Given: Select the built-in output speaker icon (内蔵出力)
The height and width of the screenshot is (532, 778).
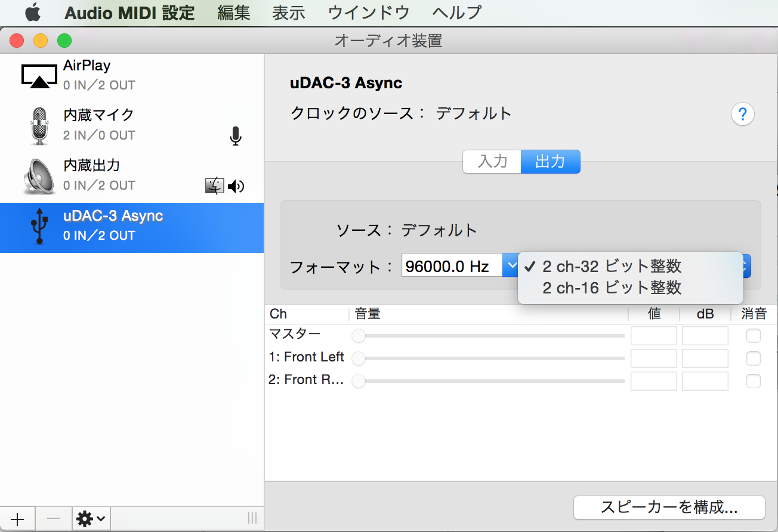Looking at the screenshot, I should pyautogui.click(x=39, y=176).
